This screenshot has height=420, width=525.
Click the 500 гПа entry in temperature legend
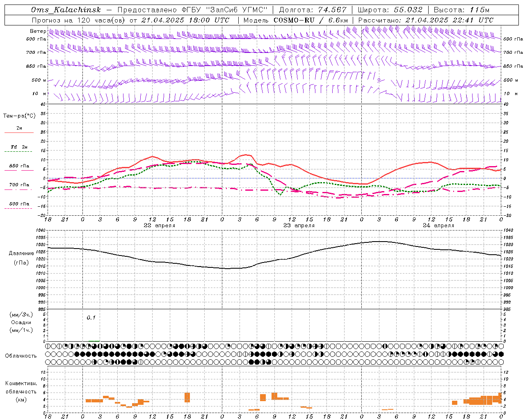tap(19, 204)
